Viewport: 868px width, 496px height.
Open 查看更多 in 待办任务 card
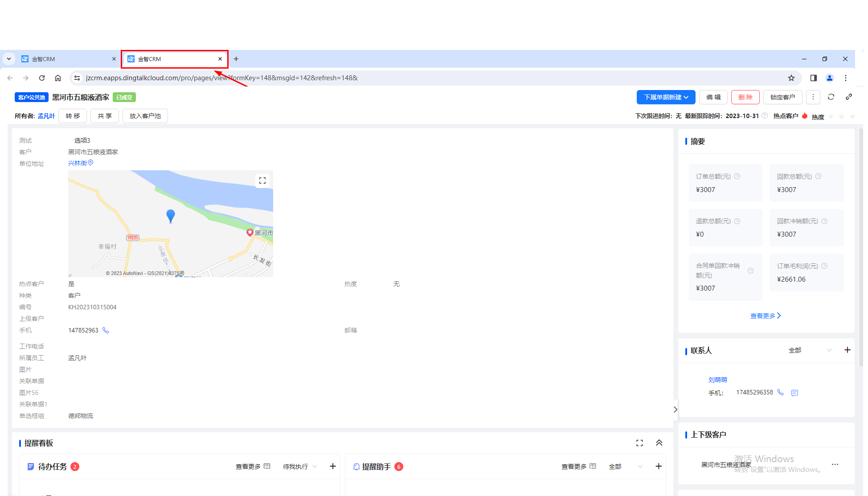(253, 467)
